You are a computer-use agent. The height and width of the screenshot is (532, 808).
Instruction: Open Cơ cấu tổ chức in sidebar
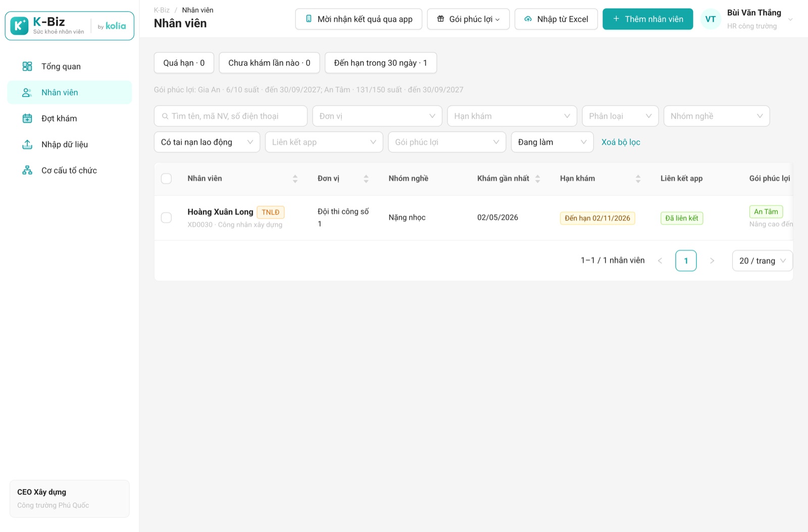(x=70, y=171)
